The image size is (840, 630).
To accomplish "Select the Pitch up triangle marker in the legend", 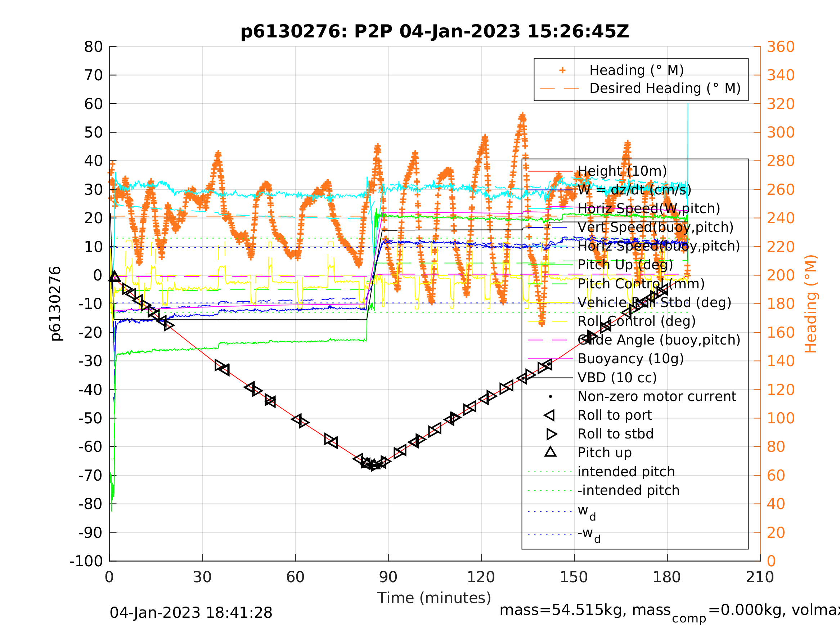I will point(550,452).
